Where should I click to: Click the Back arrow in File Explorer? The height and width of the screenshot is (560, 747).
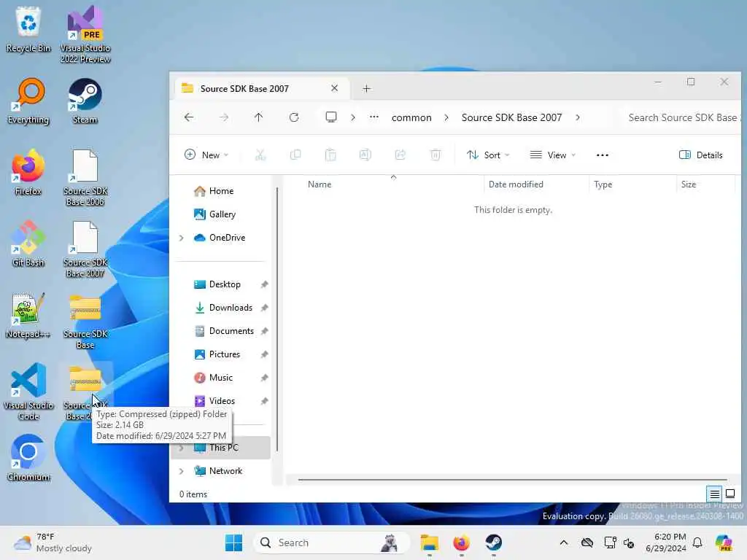(x=189, y=117)
